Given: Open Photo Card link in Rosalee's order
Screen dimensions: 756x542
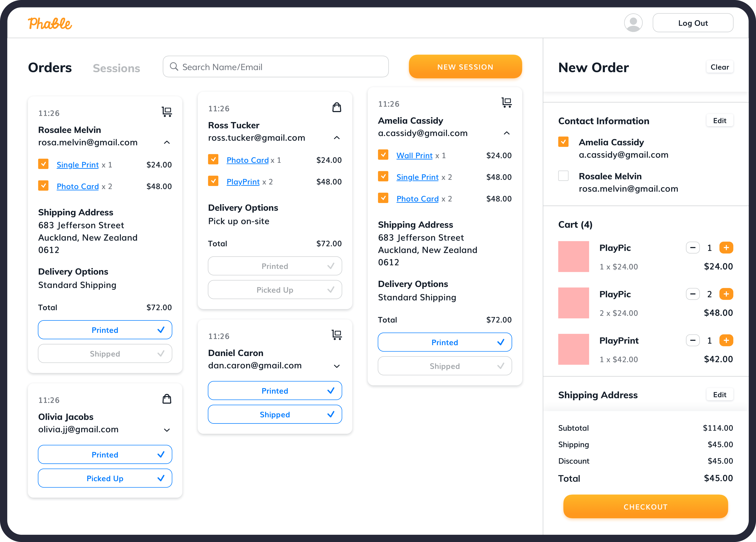Looking at the screenshot, I should [78, 186].
